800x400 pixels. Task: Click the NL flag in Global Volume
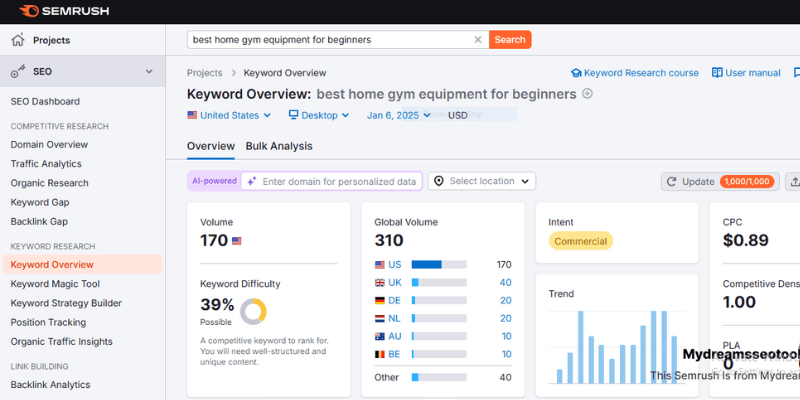point(380,318)
